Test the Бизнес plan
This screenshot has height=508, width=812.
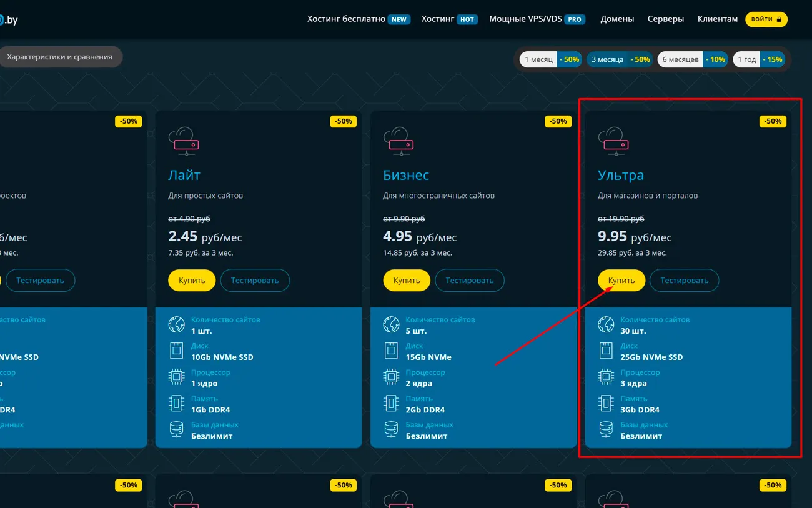[470, 281]
